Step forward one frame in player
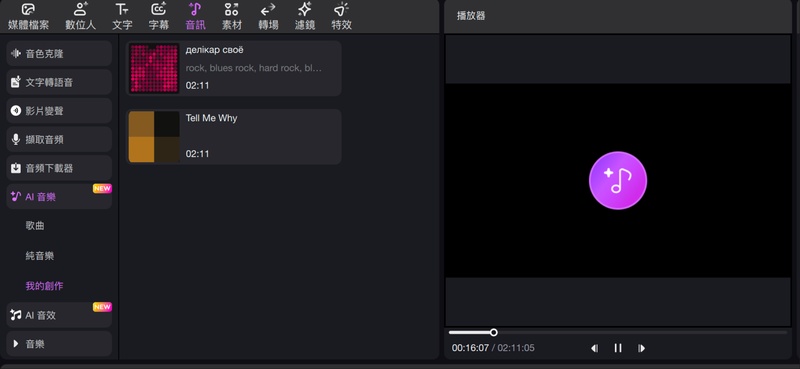Screen dimensions: 800x369 (641, 348)
